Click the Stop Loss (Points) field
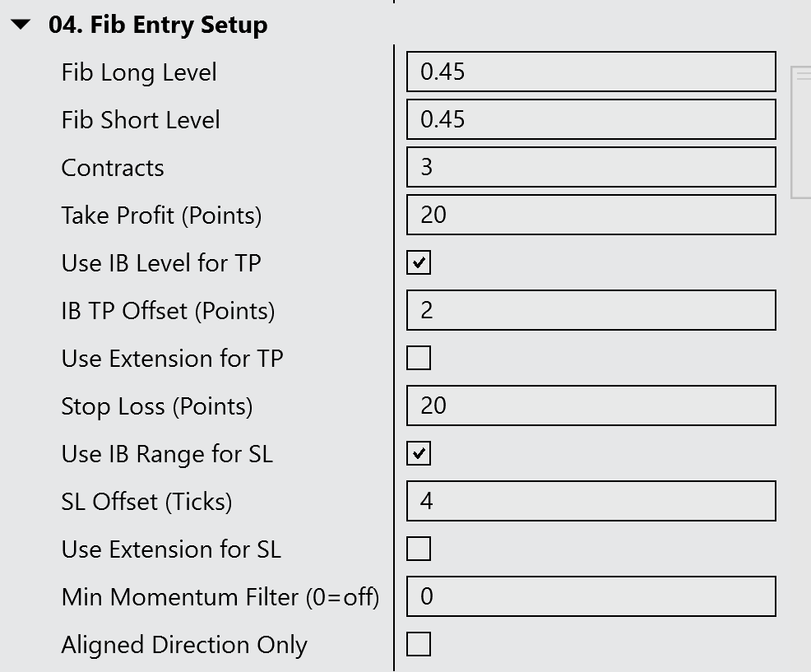This screenshot has width=811, height=672. [x=591, y=406]
